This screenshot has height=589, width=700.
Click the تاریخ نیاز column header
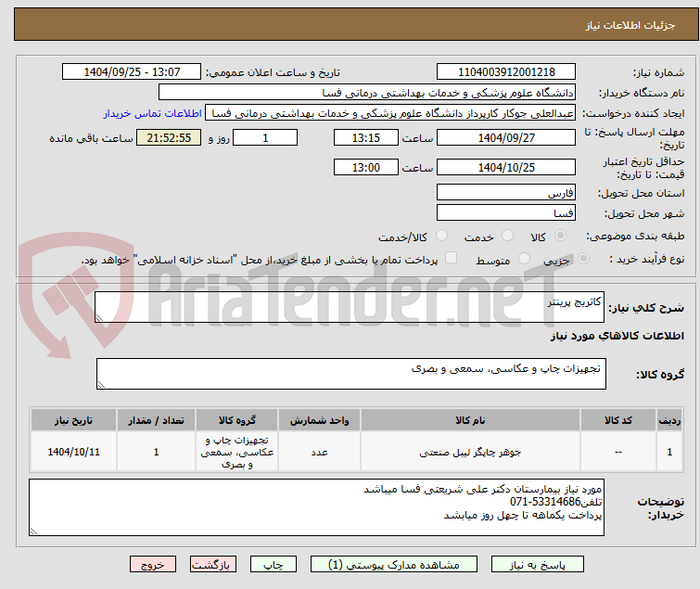pos(73,420)
